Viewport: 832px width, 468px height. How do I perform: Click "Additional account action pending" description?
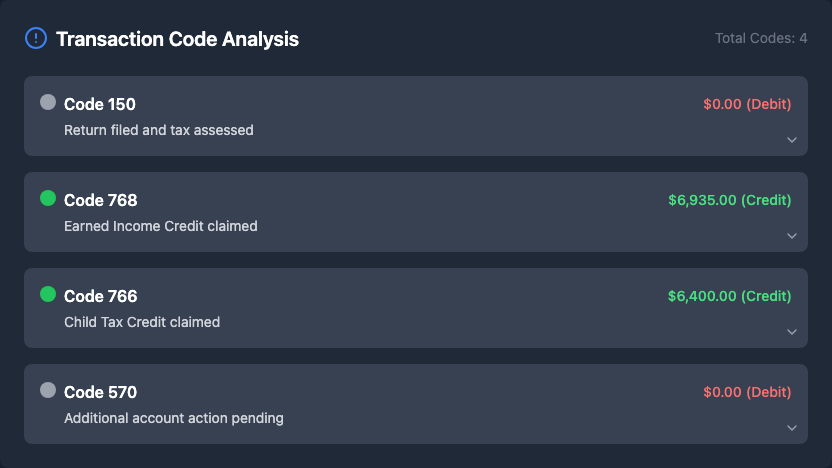click(x=174, y=418)
